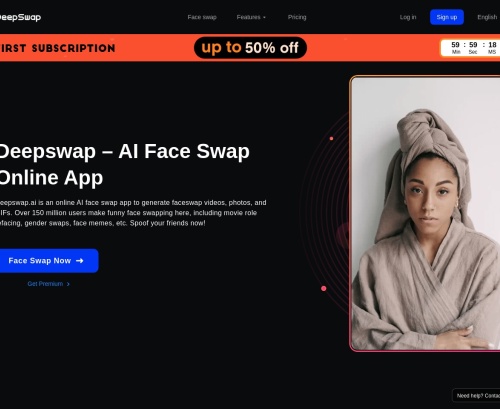
Task: Click the small red dot on circle graphic
Action: click(x=331, y=138)
